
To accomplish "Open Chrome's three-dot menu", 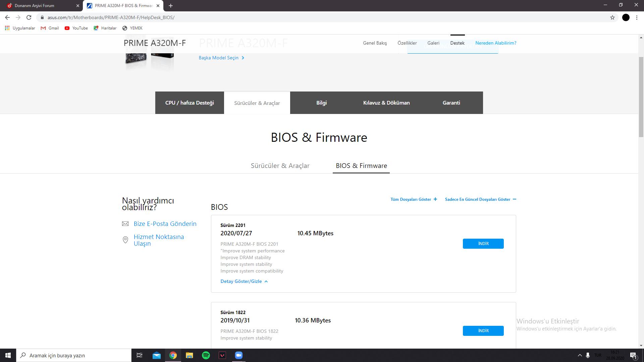I will click(x=637, y=17).
